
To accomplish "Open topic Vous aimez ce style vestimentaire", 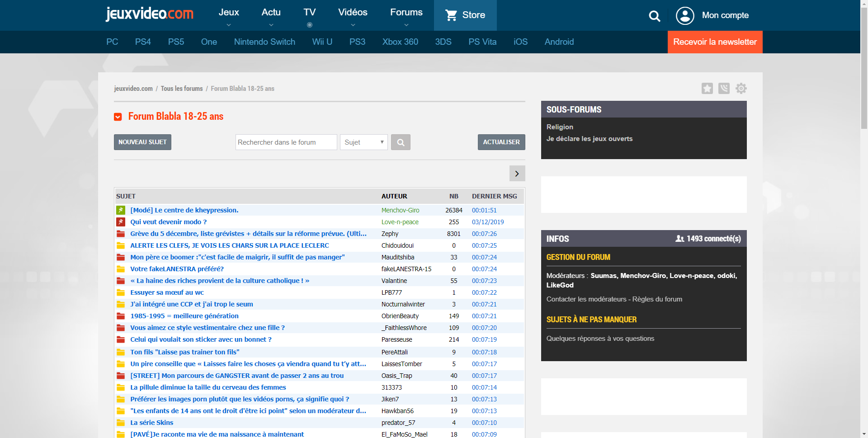I will [208, 328].
